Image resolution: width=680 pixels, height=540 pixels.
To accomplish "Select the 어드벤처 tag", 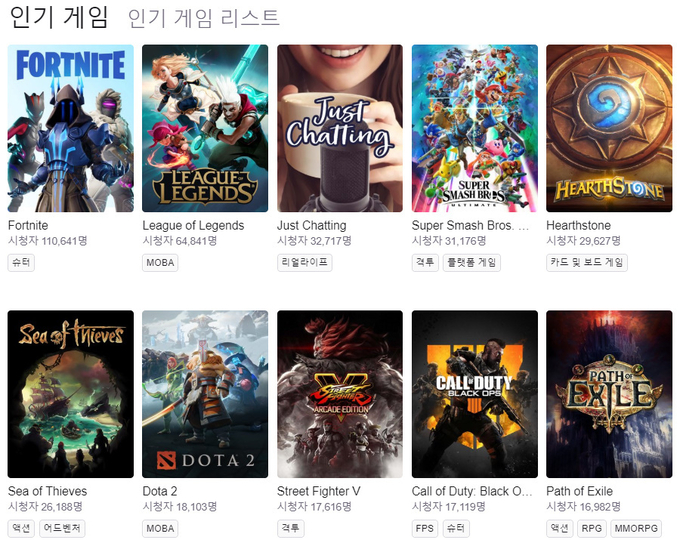I will click(x=62, y=529).
